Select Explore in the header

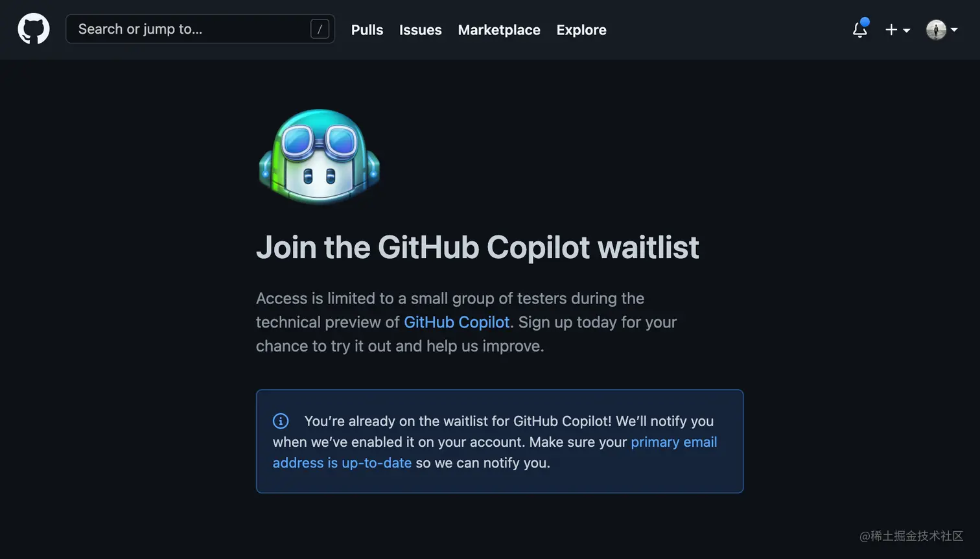click(x=581, y=30)
